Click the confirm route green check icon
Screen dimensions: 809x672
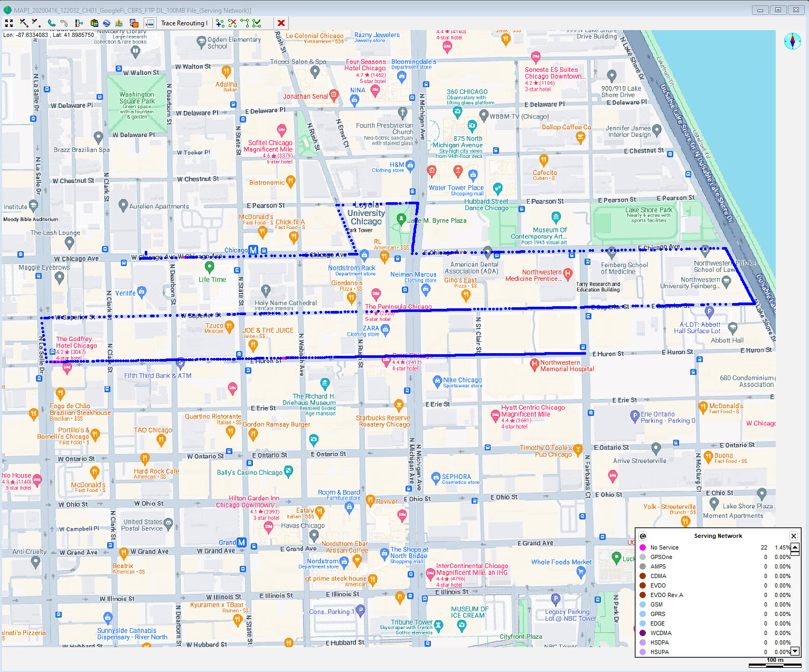[x=257, y=23]
